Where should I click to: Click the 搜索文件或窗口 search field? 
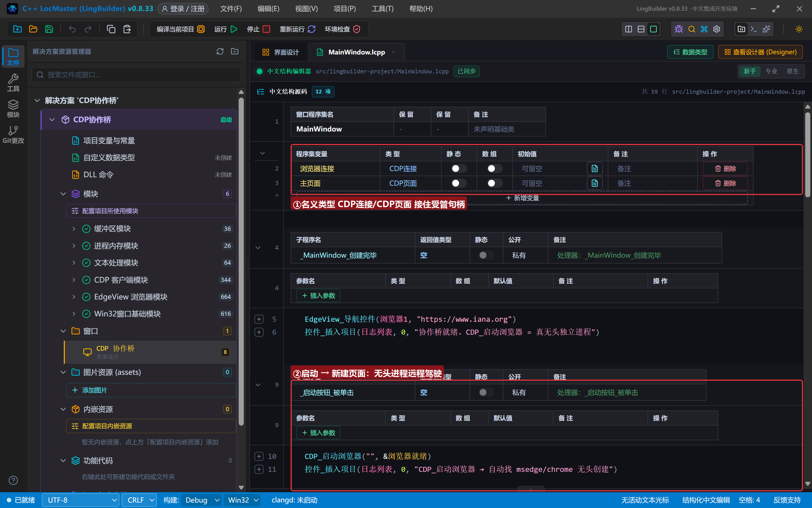click(x=136, y=75)
